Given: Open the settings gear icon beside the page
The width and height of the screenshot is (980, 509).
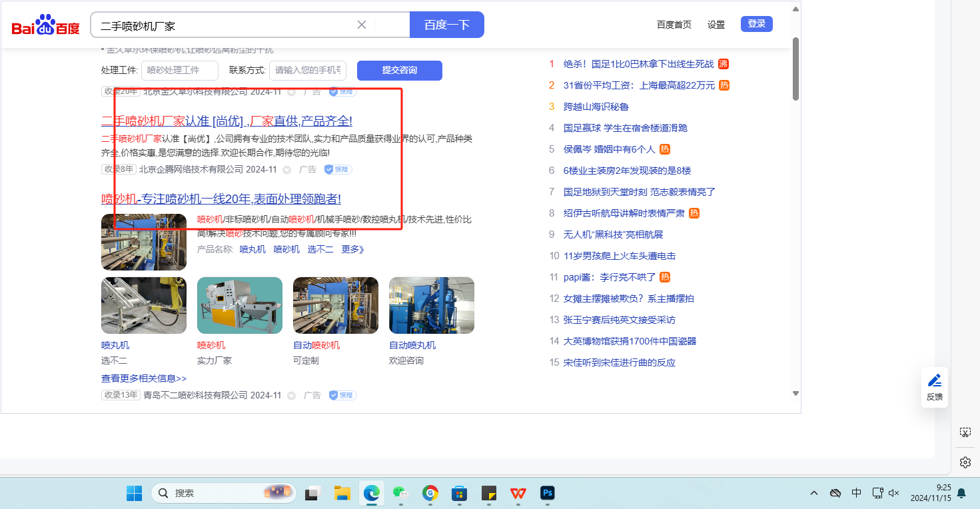Looking at the screenshot, I should click(x=965, y=462).
